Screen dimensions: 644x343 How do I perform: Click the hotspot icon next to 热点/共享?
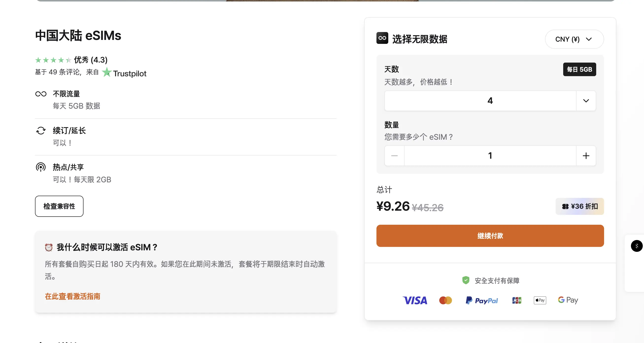click(x=41, y=167)
